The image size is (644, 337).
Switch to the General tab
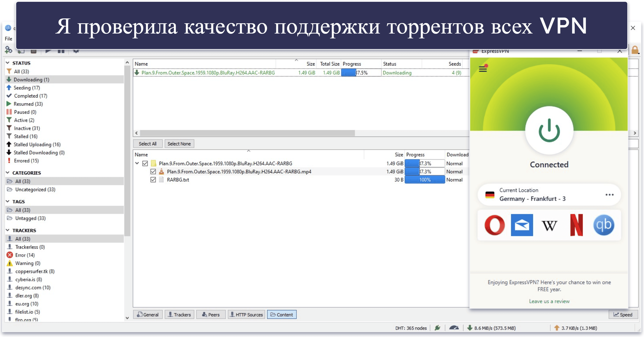click(x=148, y=314)
